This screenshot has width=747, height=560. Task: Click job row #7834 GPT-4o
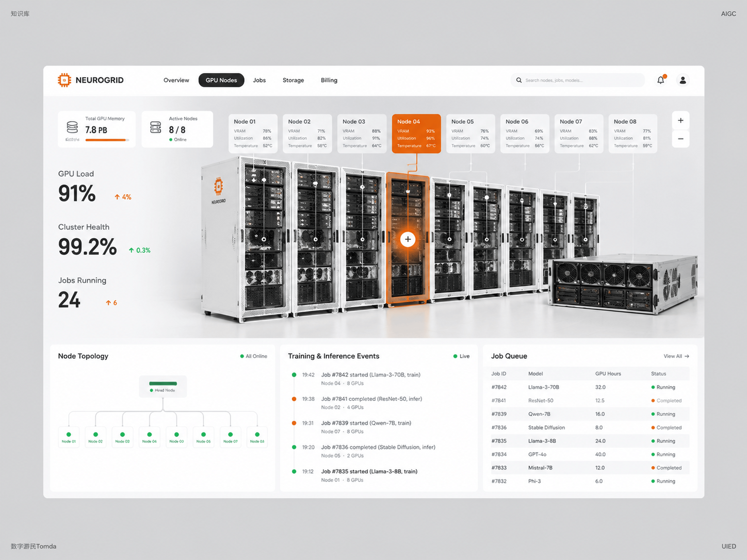point(590,454)
